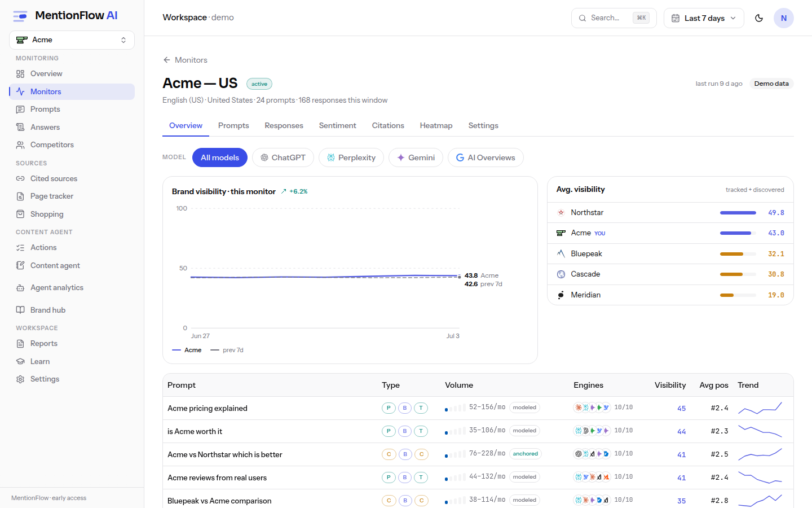The image size is (812, 508).
Task: Click the sidebar Settings gear icon
Action: [20, 379]
